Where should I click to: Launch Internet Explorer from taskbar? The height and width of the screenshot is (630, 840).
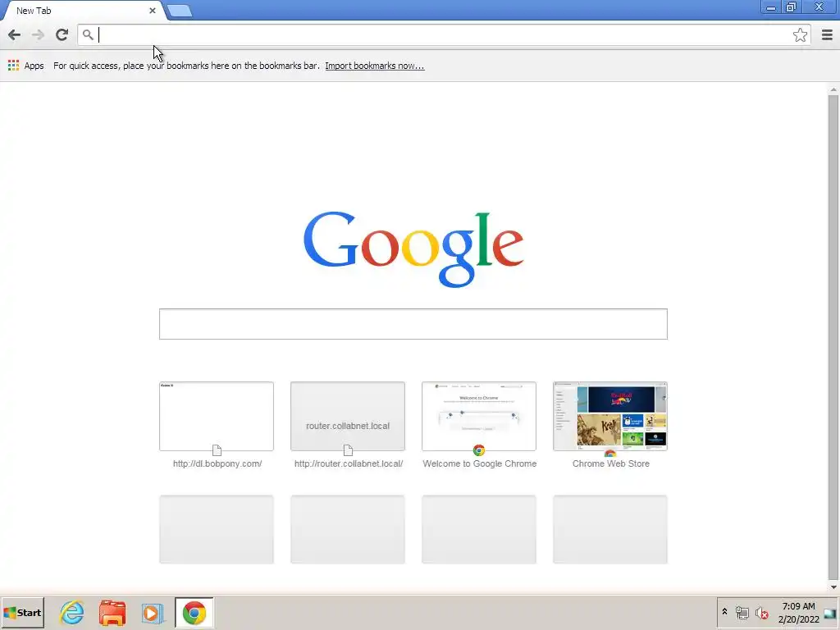click(72, 613)
